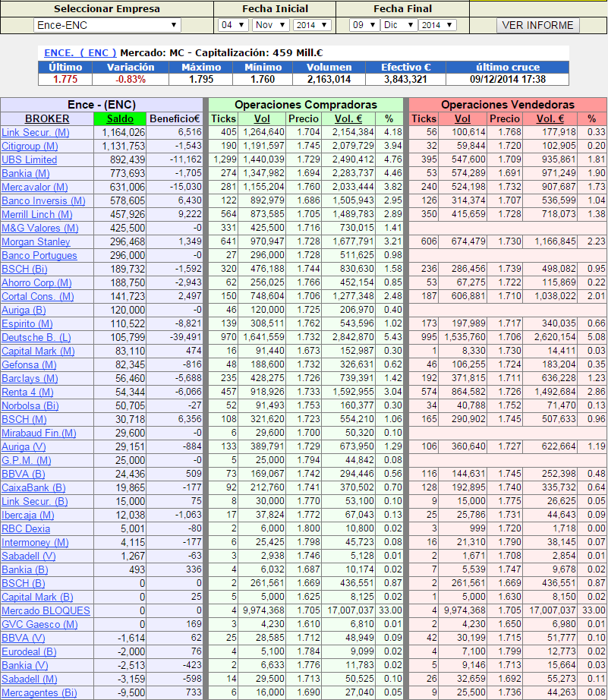Select the Volumen value 2,163,014
The height and width of the screenshot is (700, 608).
[329, 80]
